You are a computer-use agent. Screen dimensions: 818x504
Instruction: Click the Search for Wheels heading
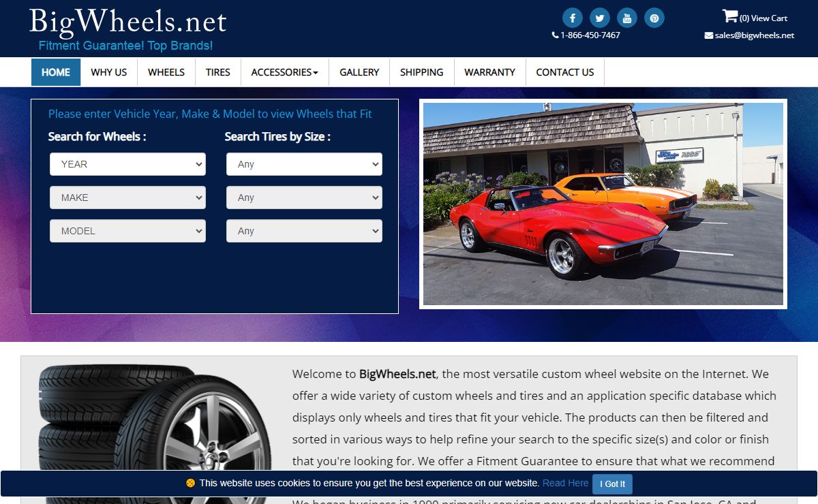click(x=97, y=136)
